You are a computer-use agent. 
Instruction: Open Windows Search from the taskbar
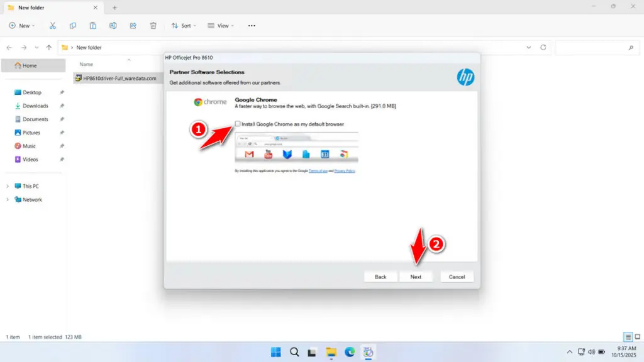(294, 352)
